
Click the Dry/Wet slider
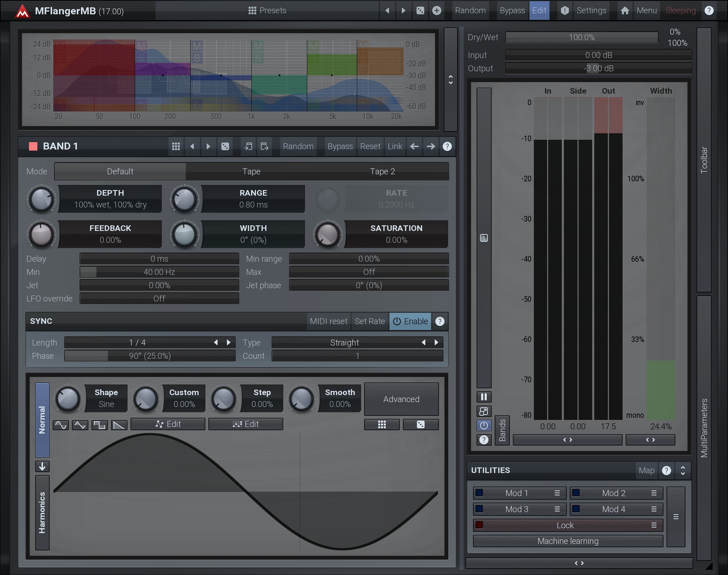pyautogui.click(x=581, y=37)
